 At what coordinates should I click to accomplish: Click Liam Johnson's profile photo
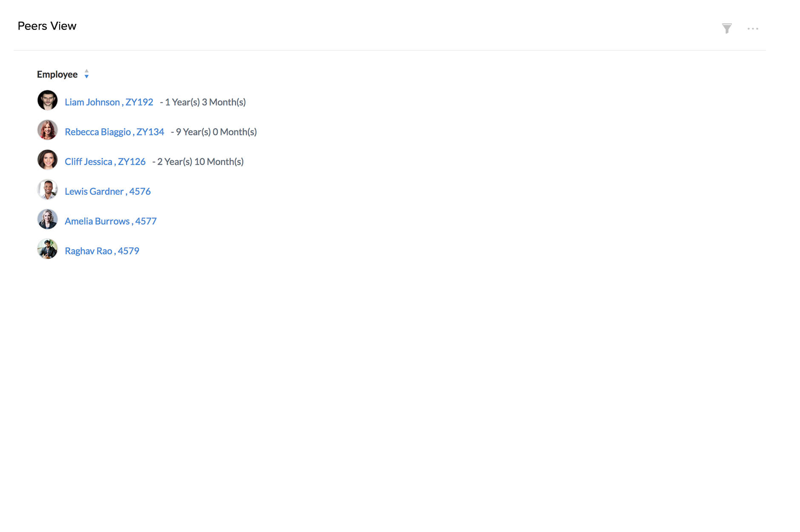(47, 101)
